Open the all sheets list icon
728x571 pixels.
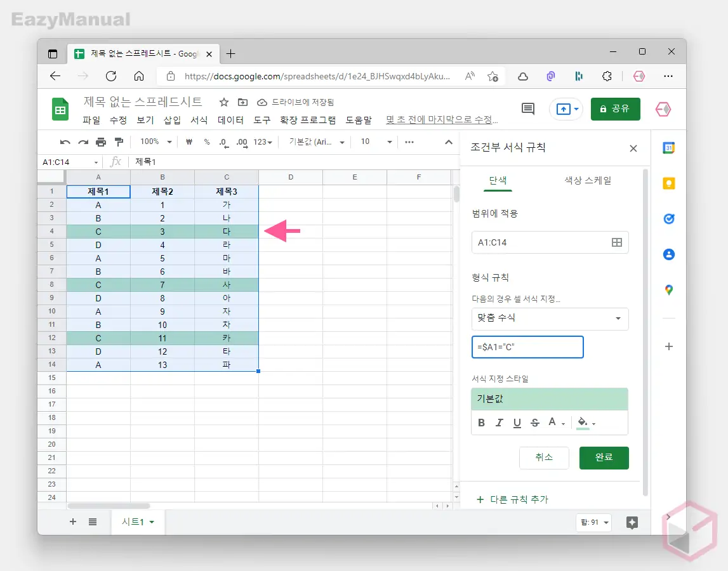[93, 522]
